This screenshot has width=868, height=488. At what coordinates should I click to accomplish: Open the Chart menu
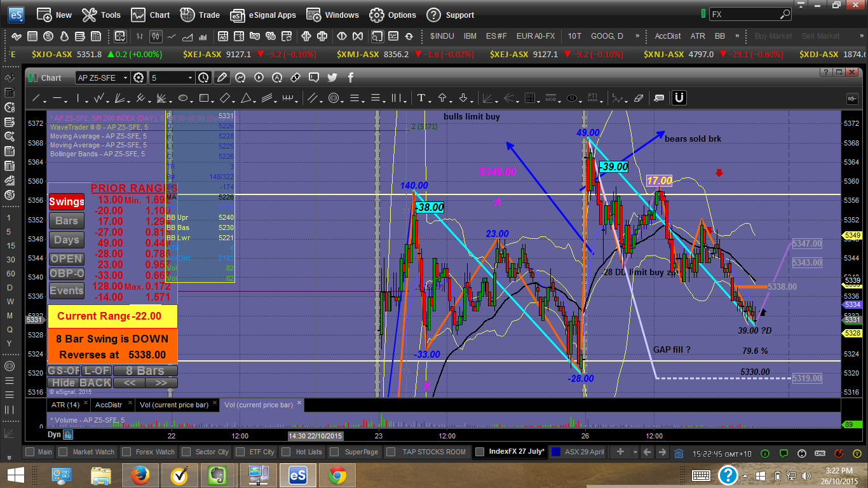coord(151,15)
